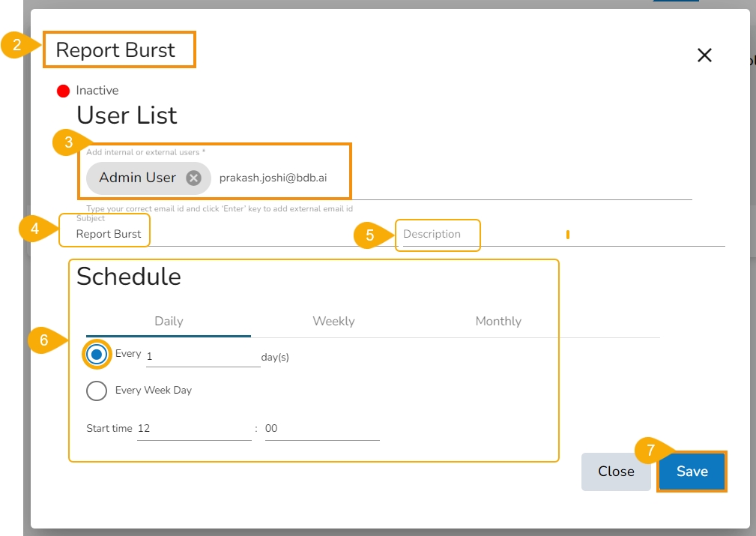Remove the Admin User chip
This screenshot has height=536, width=756.
click(x=193, y=178)
